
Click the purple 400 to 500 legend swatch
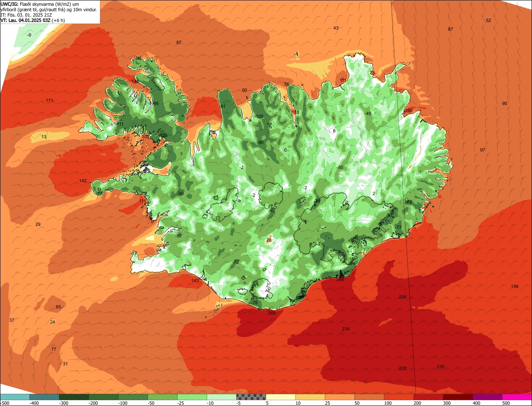tap(488, 397)
